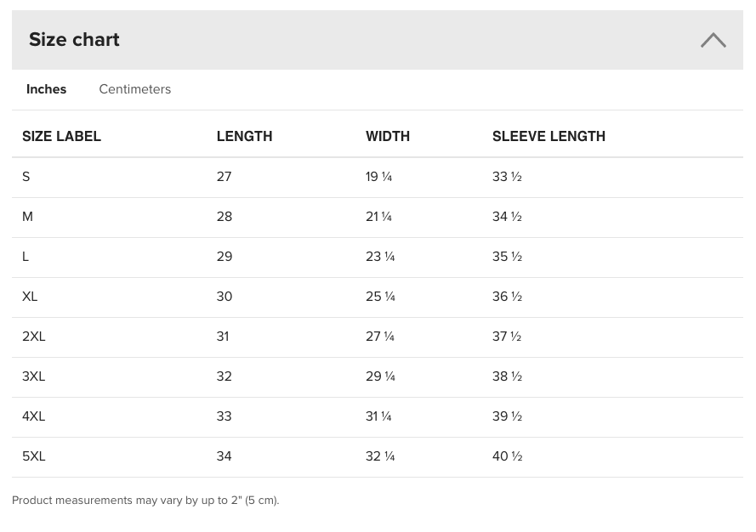Collapse the Size chart chevron icon

click(713, 40)
